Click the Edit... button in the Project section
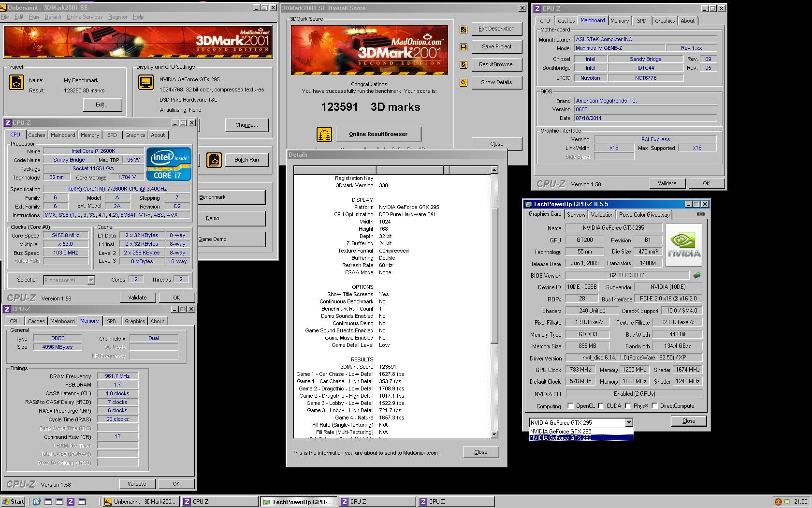 coord(102,105)
